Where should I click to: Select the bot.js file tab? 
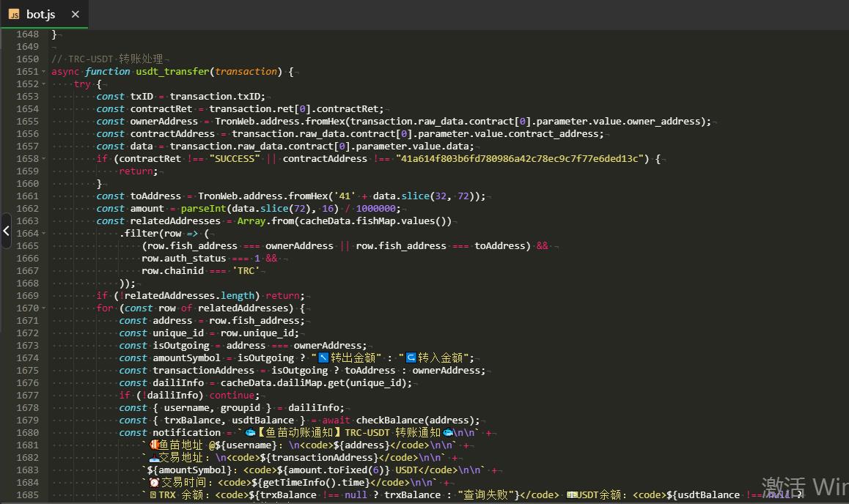[41, 14]
